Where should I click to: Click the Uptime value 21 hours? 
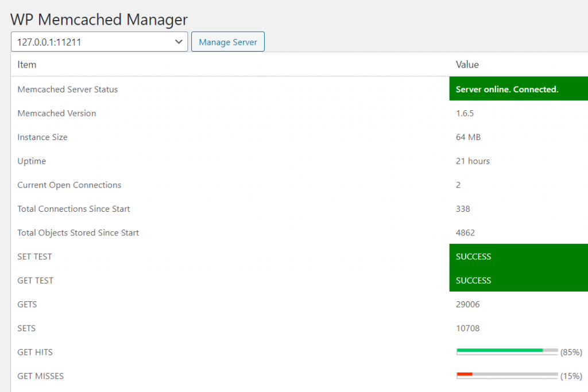point(473,161)
